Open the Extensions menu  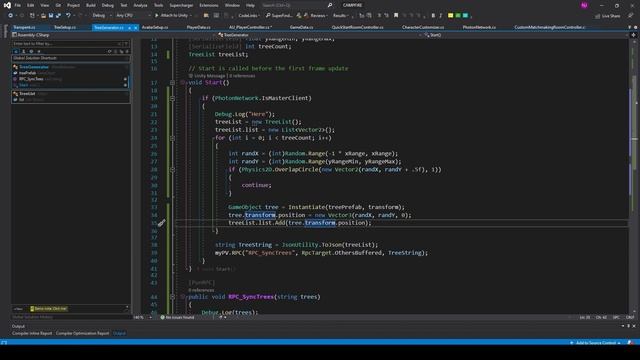point(209,5)
